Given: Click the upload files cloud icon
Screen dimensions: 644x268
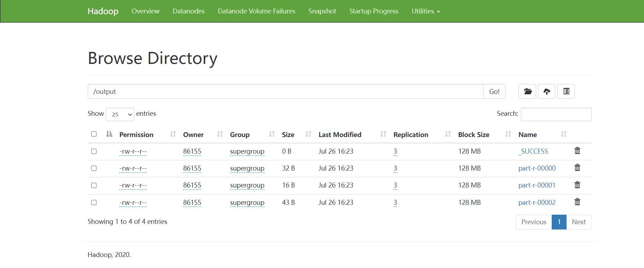Looking at the screenshot, I should pyautogui.click(x=547, y=91).
